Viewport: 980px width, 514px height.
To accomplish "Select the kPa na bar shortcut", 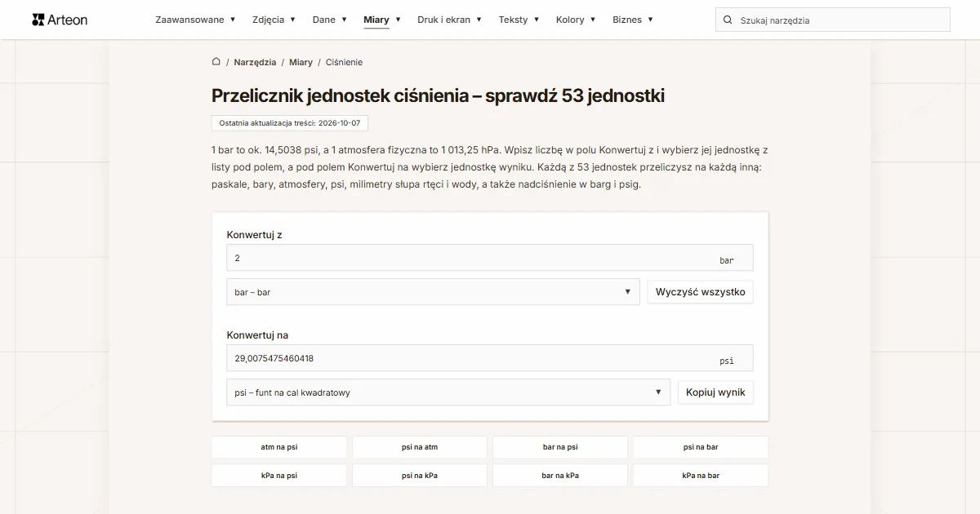I will click(701, 476).
